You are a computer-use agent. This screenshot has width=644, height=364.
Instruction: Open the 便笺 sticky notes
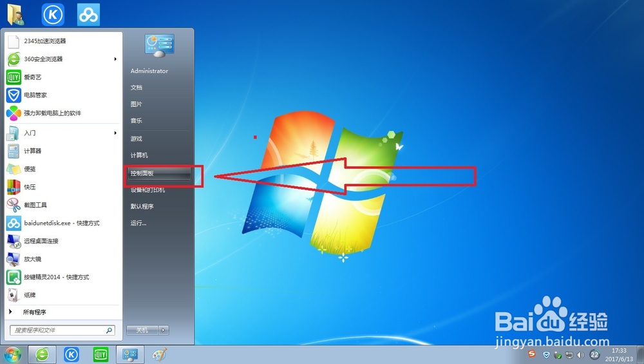tap(63, 169)
